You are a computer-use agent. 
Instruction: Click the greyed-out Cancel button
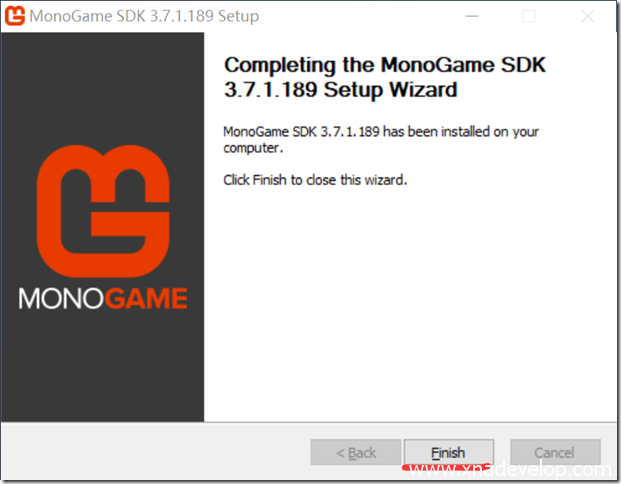coord(555,452)
